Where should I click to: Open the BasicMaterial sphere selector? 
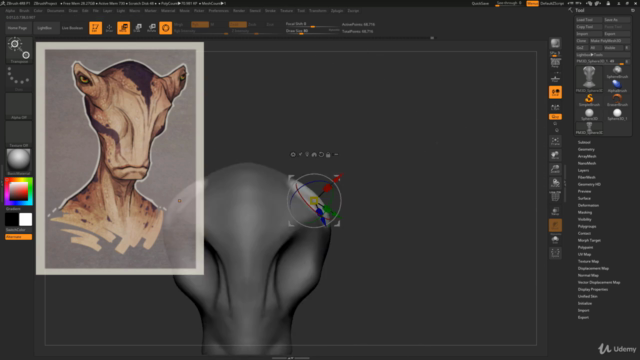pyautogui.click(x=19, y=162)
